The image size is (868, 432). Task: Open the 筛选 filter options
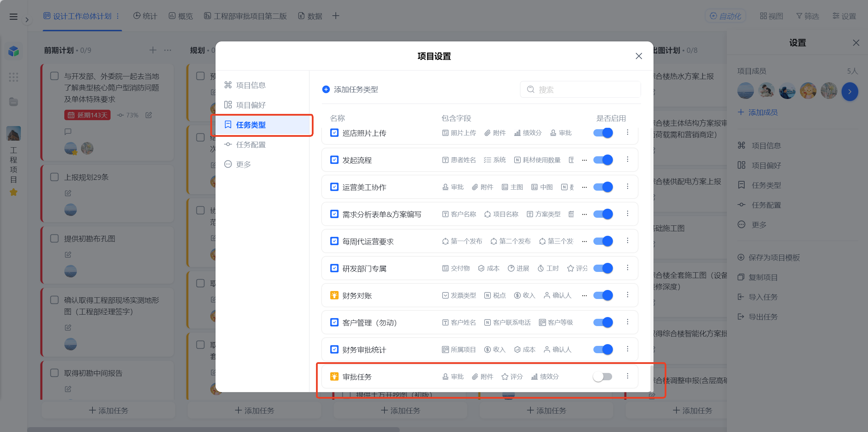coord(808,16)
